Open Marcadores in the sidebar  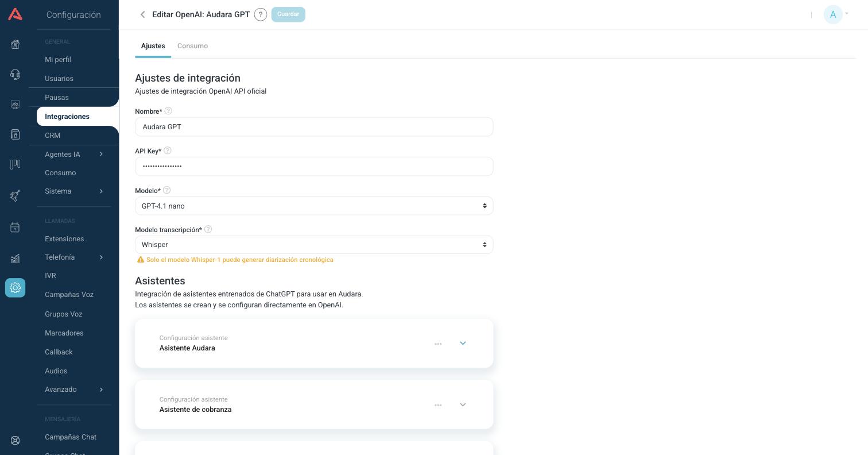pyautogui.click(x=64, y=333)
